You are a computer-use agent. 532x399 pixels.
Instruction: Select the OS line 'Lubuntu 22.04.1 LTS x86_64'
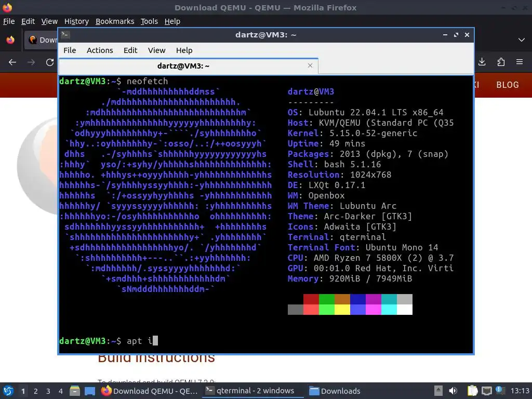(x=376, y=112)
